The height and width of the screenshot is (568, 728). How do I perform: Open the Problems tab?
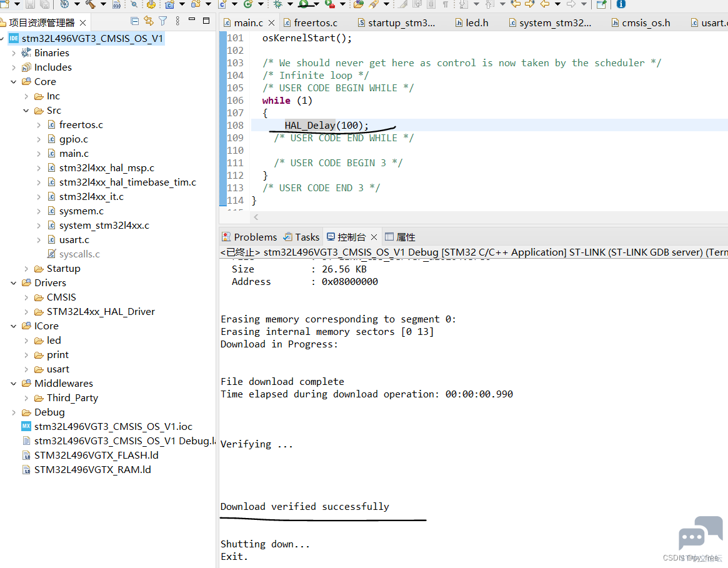[249, 237]
